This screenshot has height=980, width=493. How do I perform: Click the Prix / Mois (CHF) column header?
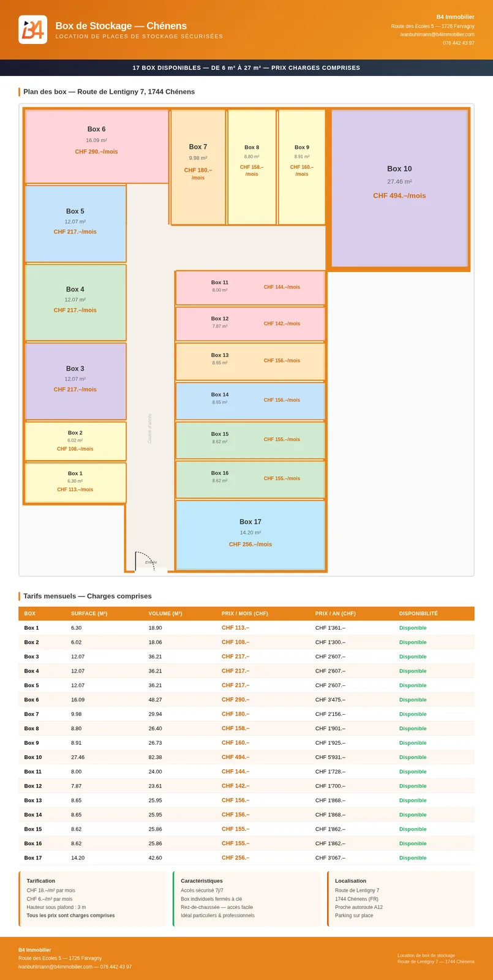tap(245, 613)
